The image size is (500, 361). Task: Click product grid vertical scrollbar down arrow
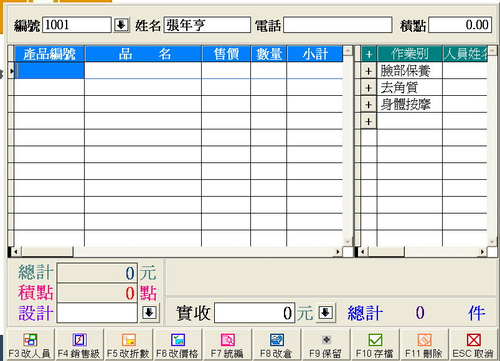click(348, 241)
